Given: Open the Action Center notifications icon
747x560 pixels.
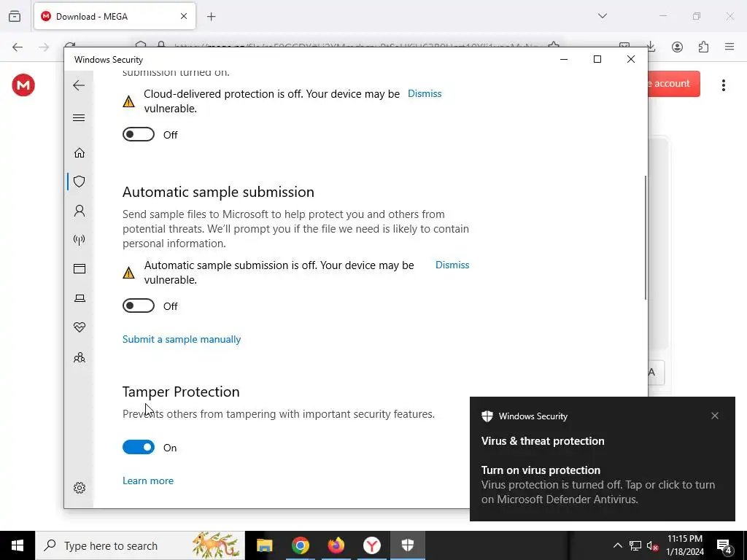Looking at the screenshot, I should [x=724, y=545].
